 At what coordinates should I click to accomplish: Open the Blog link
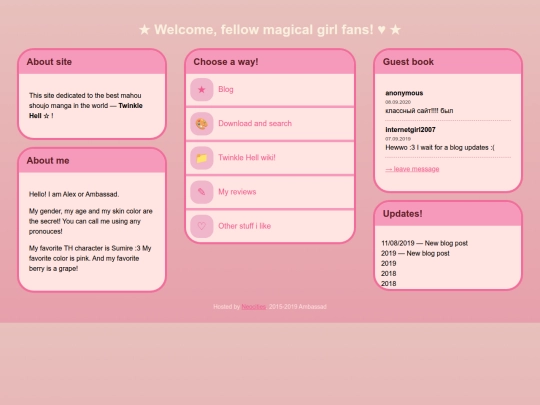click(x=226, y=89)
